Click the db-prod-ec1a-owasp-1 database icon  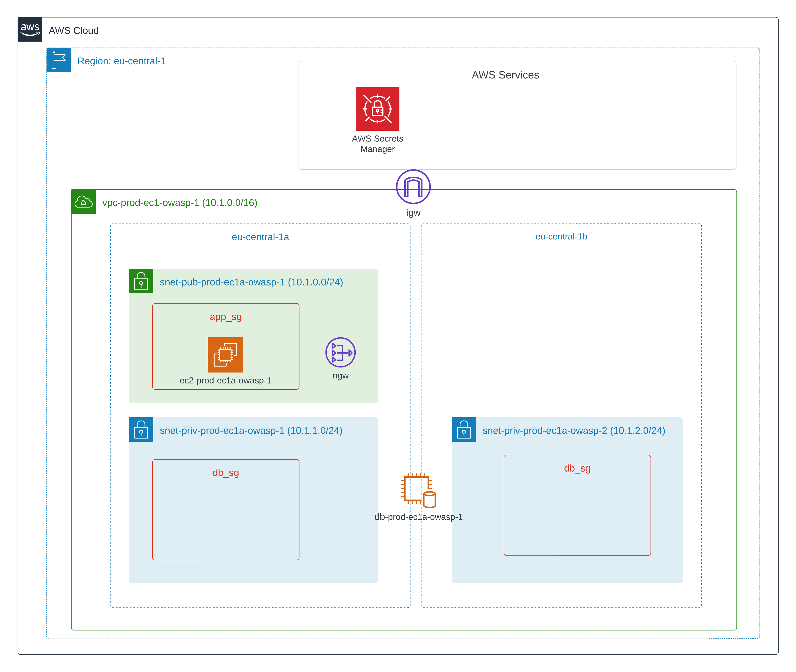pos(418,490)
